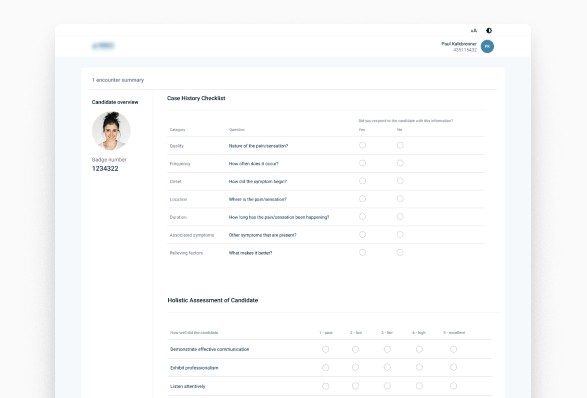
Task: Rate Listen attentively as 4 - high
Action: click(x=419, y=386)
